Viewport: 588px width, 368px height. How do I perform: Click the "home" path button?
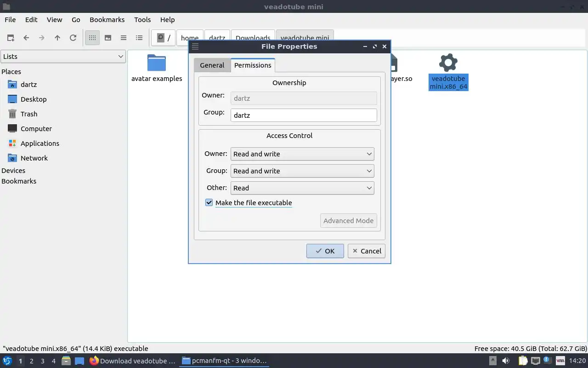pos(190,38)
